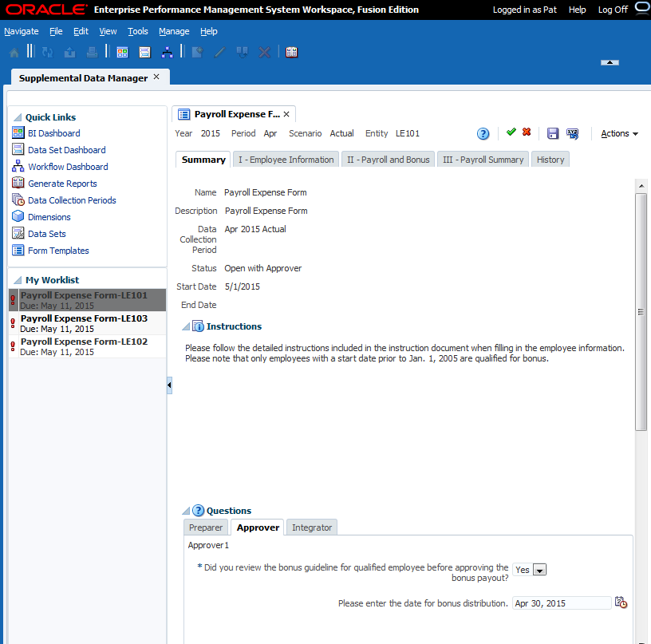This screenshot has width=651, height=644.
Task: Click the Generate Reports toolbar icon
Action: tap(291, 53)
